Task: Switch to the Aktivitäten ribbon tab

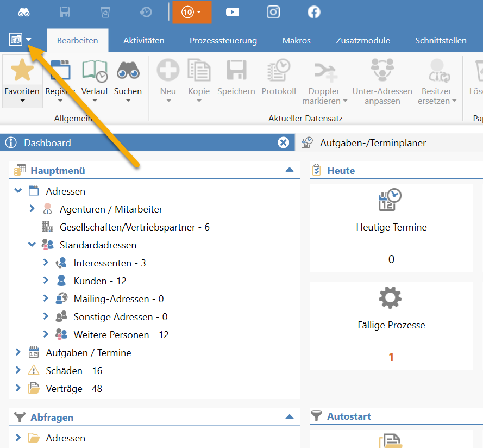Action: click(x=144, y=40)
